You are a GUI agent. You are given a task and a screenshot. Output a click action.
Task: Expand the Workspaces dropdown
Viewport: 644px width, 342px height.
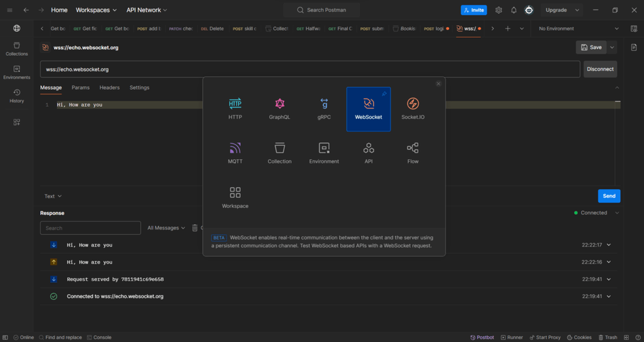(x=96, y=10)
